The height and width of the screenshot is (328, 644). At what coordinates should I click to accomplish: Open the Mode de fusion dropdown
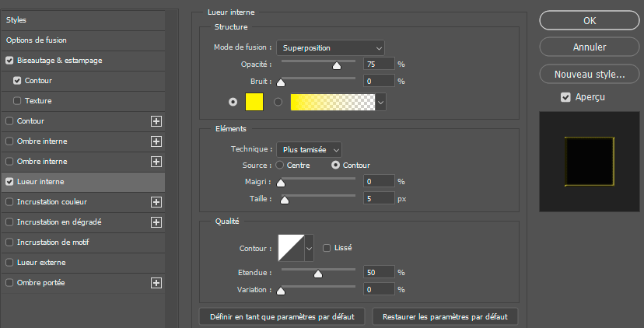coord(331,47)
